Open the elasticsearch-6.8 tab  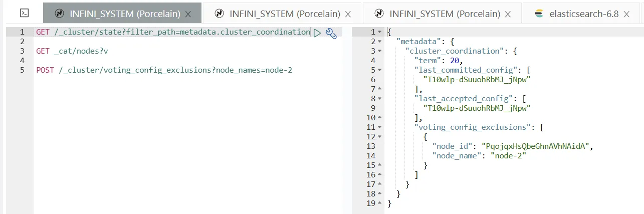click(x=583, y=14)
